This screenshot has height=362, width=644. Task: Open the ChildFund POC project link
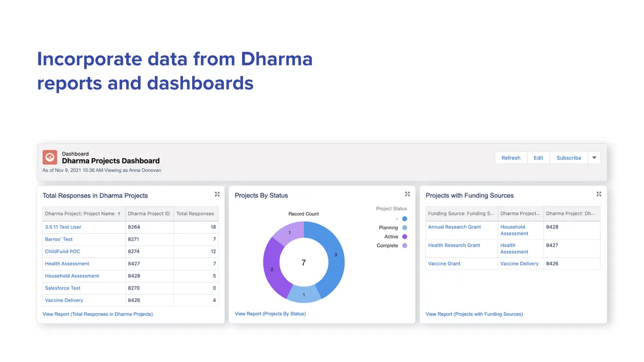[x=62, y=252]
